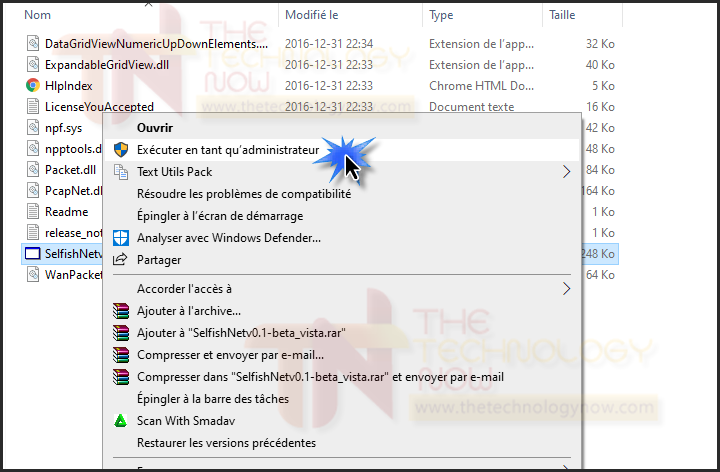
Task: Click the shield icon for Exécuter en tant qu'administrateur
Action: (x=121, y=150)
